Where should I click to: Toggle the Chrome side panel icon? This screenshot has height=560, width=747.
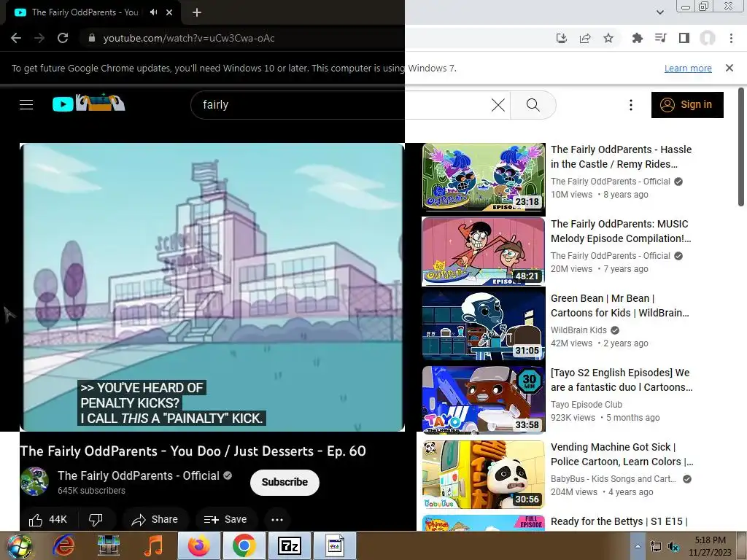tap(684, 38)
